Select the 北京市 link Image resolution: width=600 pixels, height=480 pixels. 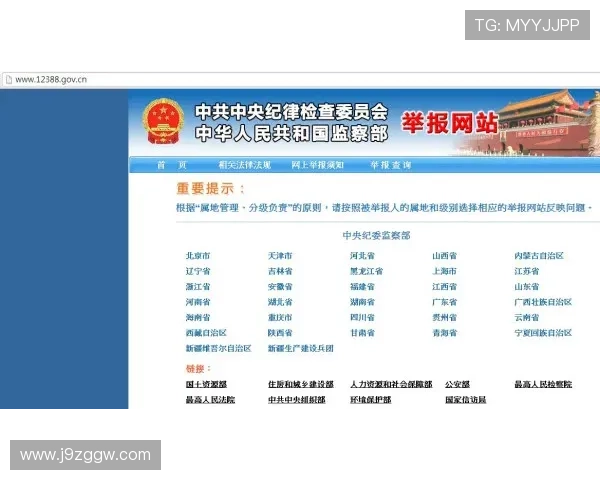coord(198,256)
